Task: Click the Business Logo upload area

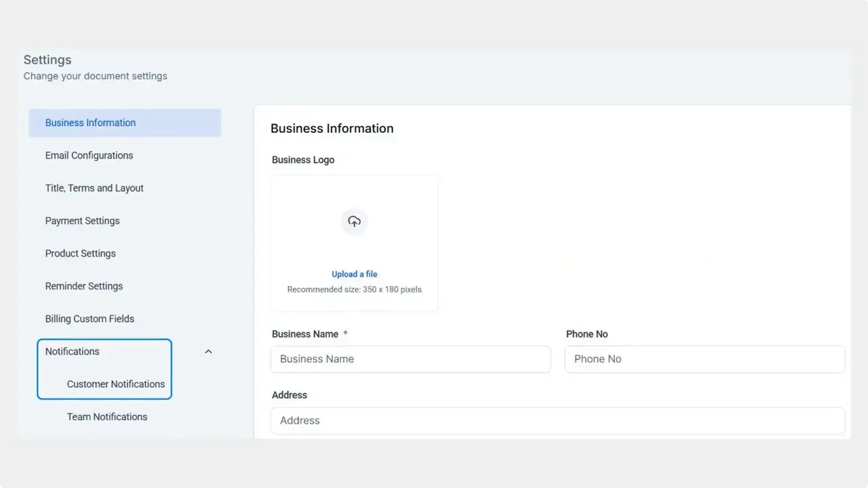Action: click(354, 242)
